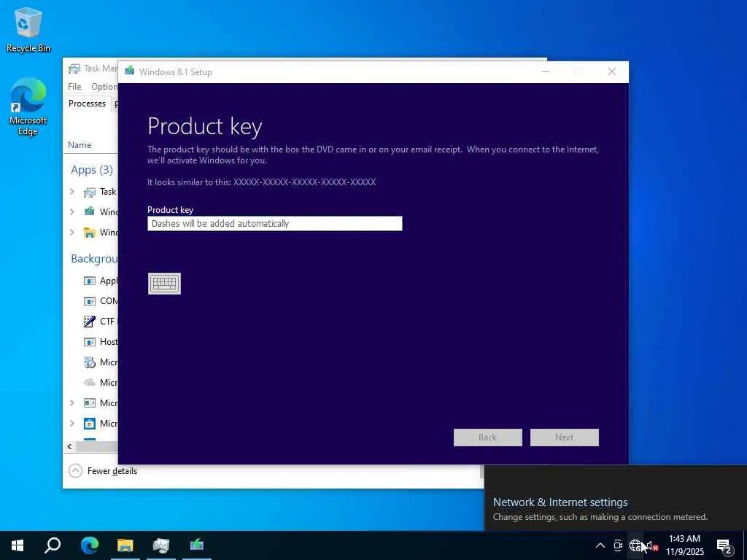Expand the Microsoft row above the Store row
Screen dimensions: 747x560
72,402
